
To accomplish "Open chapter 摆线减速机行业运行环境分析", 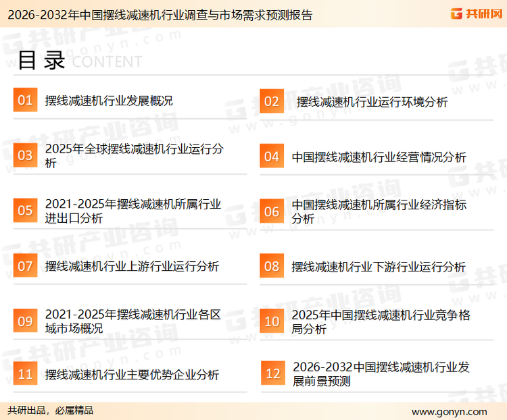I will click(x=372, y=102).
